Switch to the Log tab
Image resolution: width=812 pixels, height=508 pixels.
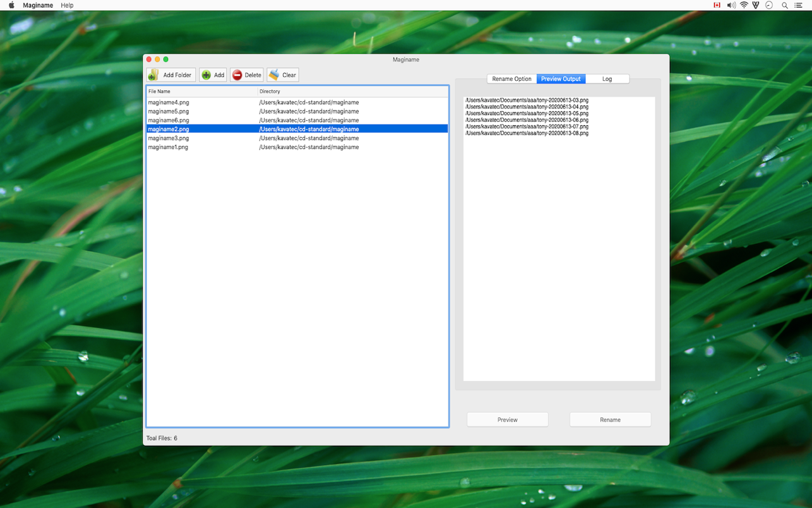[x=607, y=79]
